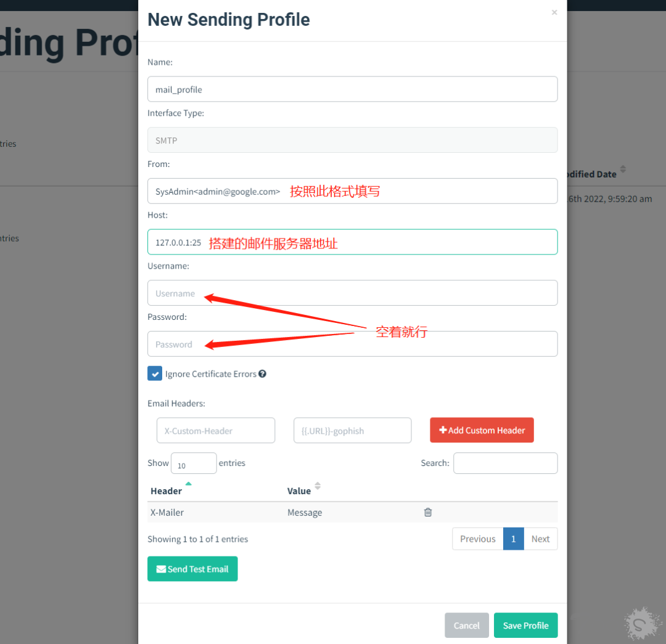
Task: Sort by the Value column arrows
Action: click(318, 486)
